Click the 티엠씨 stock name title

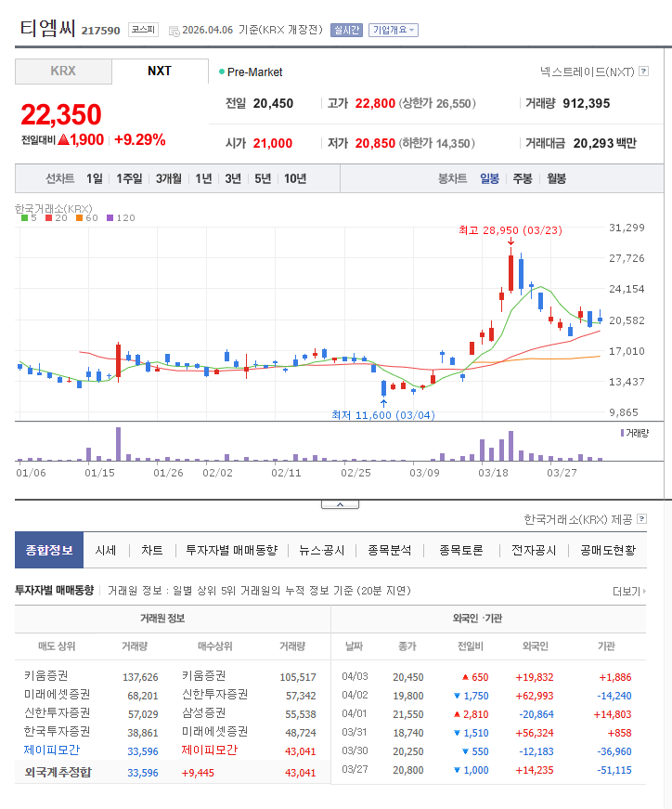coord(48,28)
